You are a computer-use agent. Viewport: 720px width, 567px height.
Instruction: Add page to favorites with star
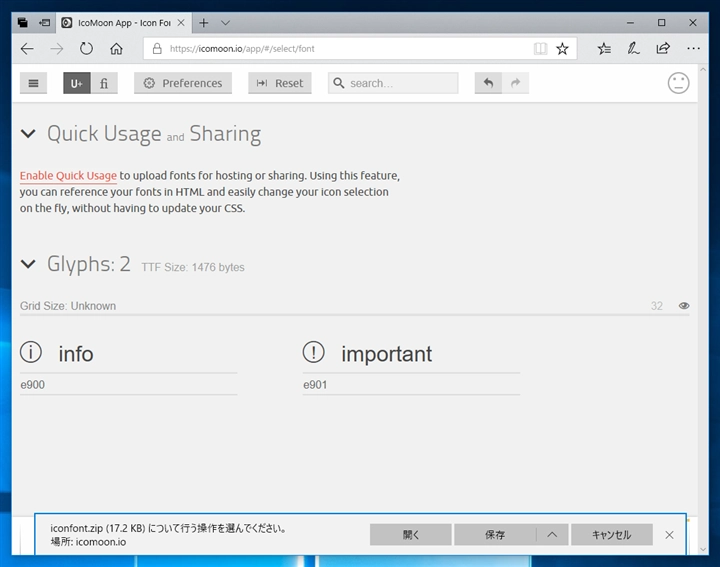[x=562, y=49]
